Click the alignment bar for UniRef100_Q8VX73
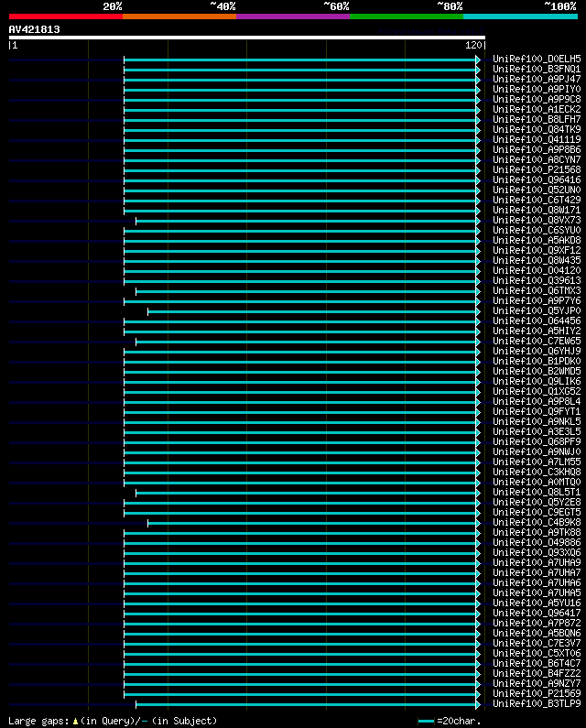This screenshot has height=728, width=586. (x=308, y=221)
